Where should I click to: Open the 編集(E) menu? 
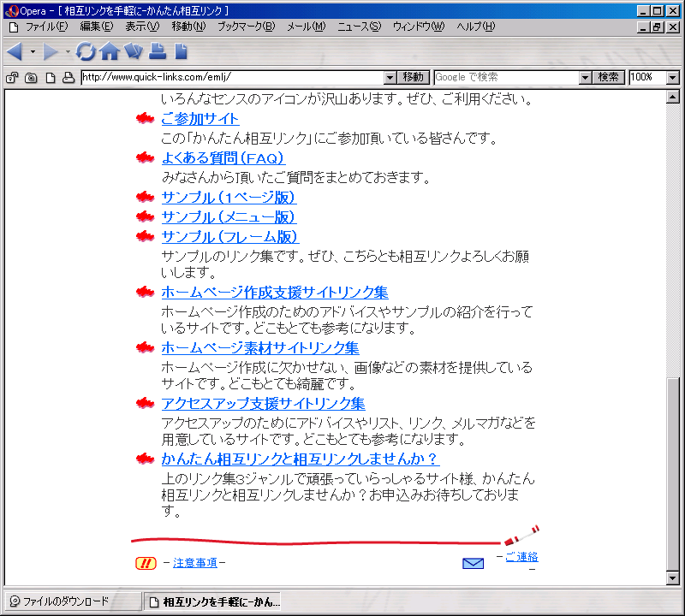pos(97,27)
